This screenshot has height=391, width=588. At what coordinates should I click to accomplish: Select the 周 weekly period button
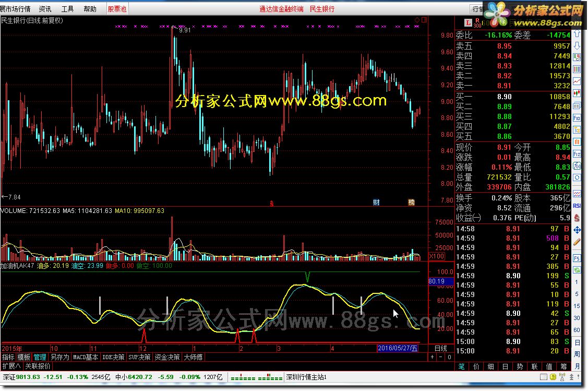point(577,354)
